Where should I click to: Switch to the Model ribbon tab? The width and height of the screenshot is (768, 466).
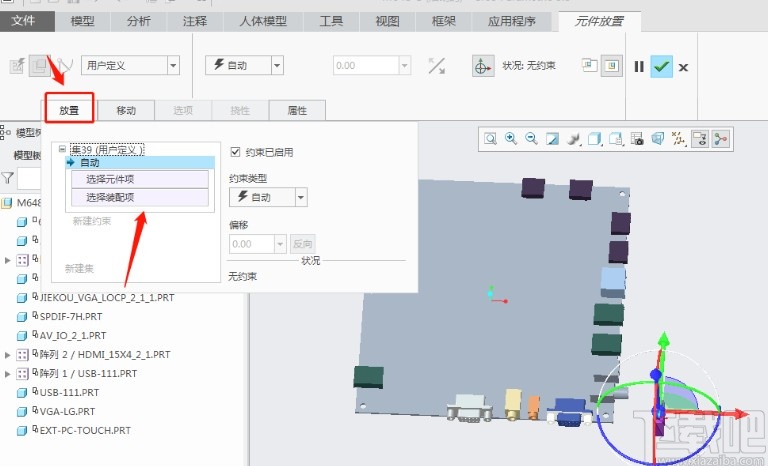pyautogui.click(x=82, y=22)
